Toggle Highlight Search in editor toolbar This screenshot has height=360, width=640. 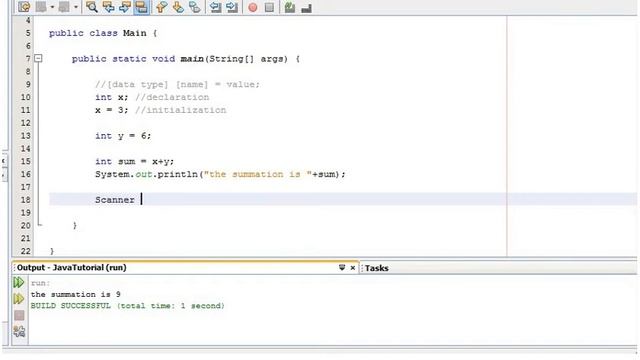tap(142, 7)
